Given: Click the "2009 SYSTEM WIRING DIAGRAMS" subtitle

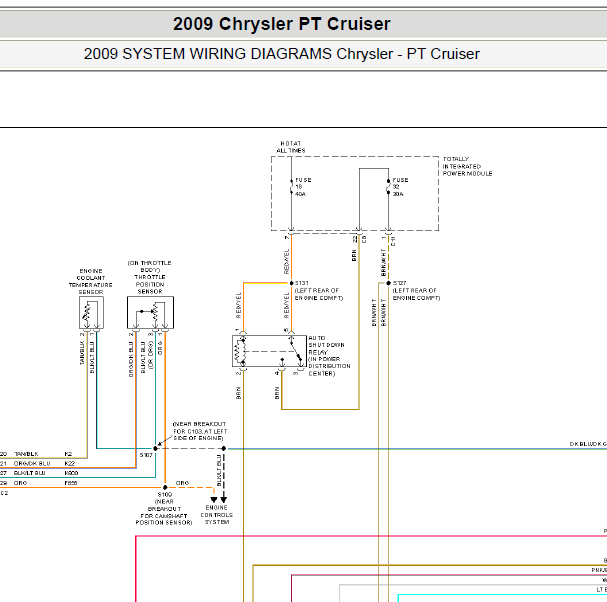Looking at the screenshot, I should [207, 54].
